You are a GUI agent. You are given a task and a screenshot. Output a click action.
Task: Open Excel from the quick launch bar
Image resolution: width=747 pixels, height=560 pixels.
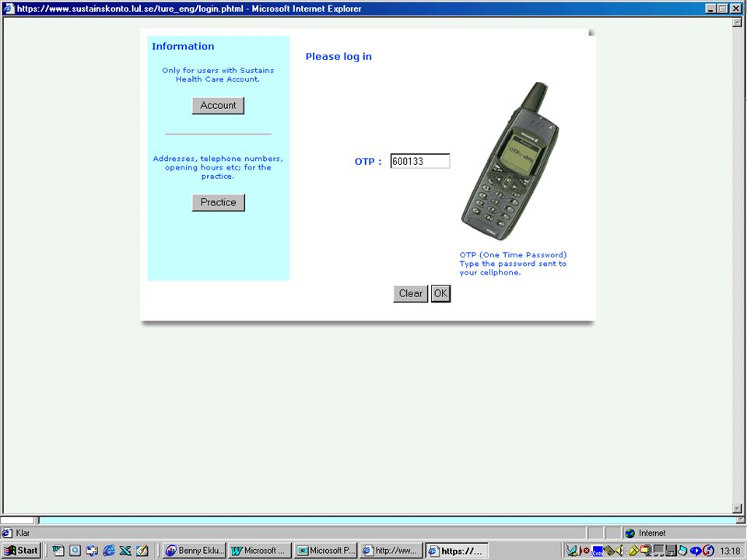click(x=125, y=551)
